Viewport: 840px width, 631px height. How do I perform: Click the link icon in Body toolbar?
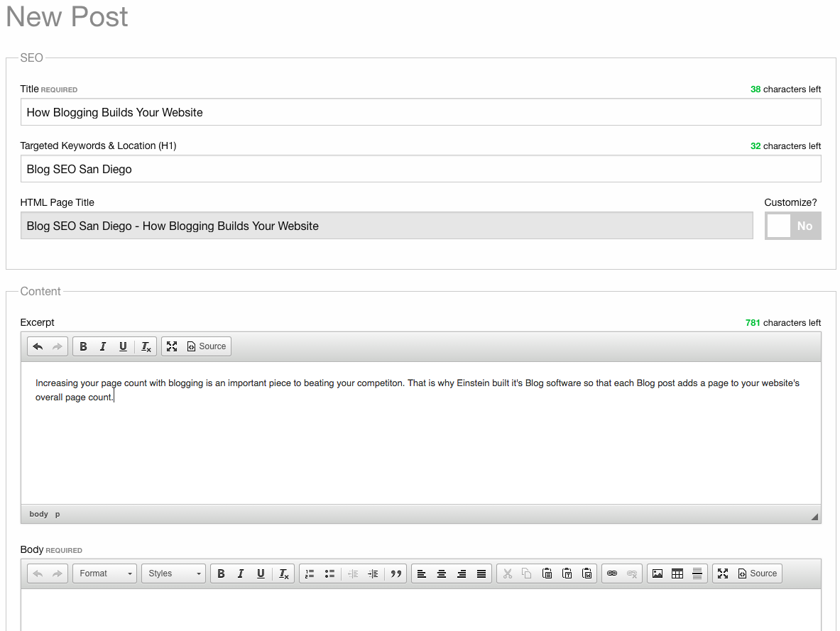pyautogui.click(x=612, y=574)
